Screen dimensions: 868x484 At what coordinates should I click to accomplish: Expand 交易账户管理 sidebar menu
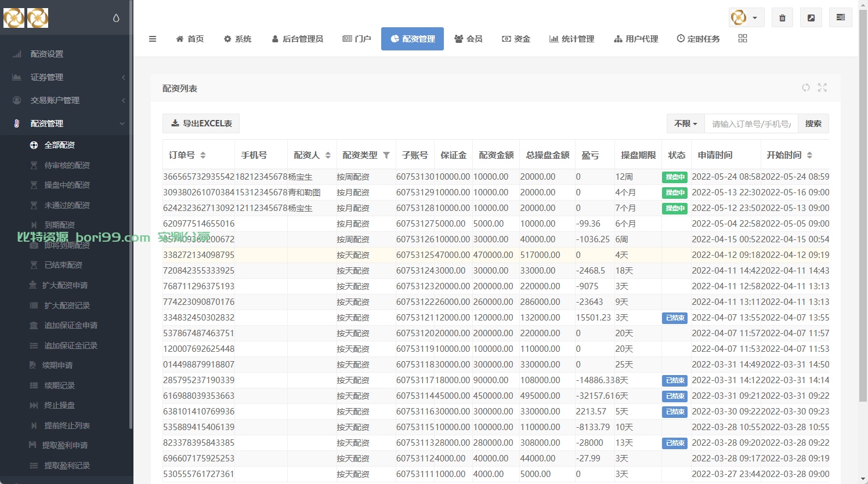pyautogui.click(x=66, y=100)
